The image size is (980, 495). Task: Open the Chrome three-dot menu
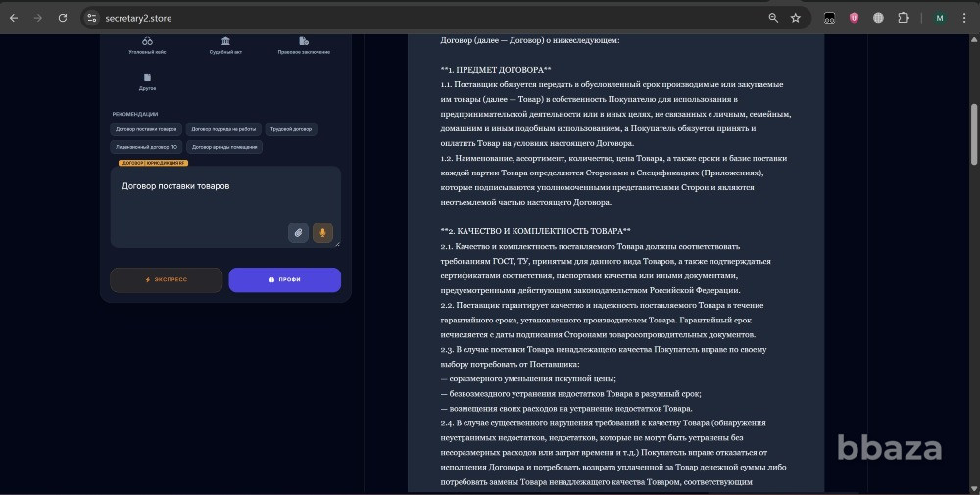[964, 18]
